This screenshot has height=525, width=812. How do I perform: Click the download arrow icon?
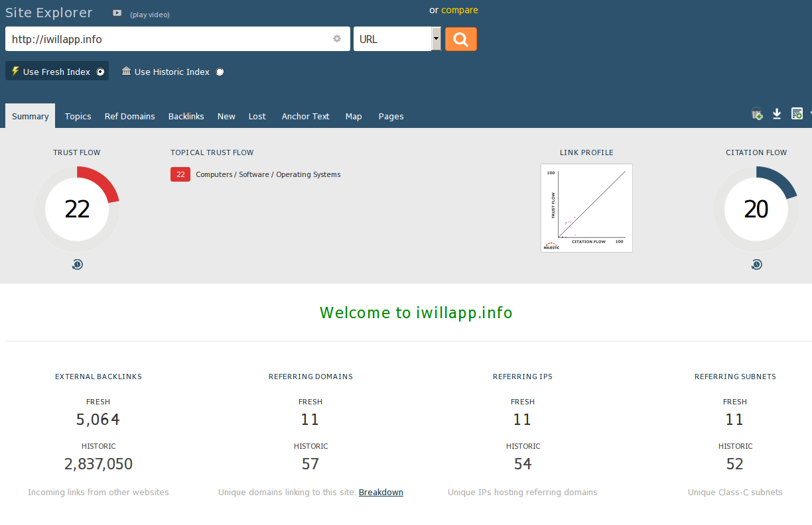click(777, 115)
